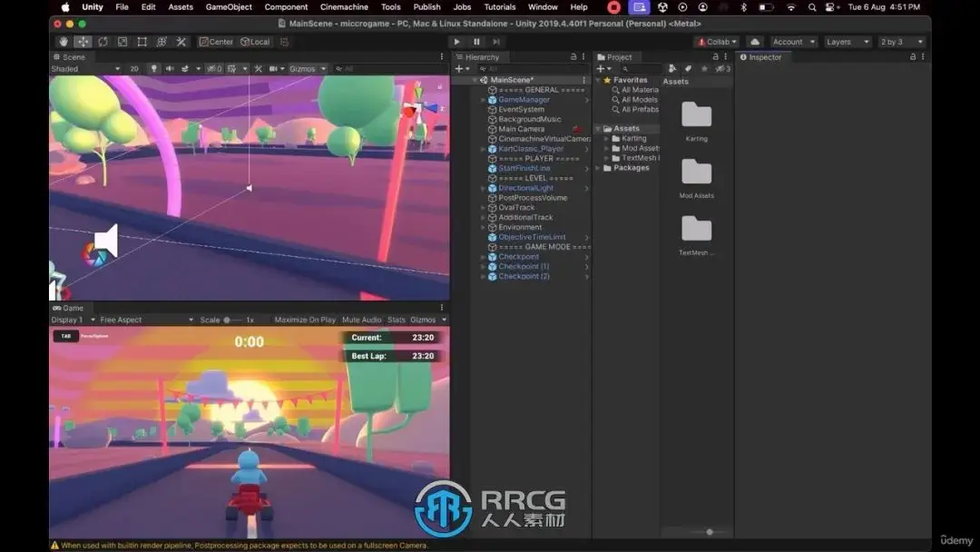Start Play mode
Viewport: 980px width, 552px height.
pos(456,42)
